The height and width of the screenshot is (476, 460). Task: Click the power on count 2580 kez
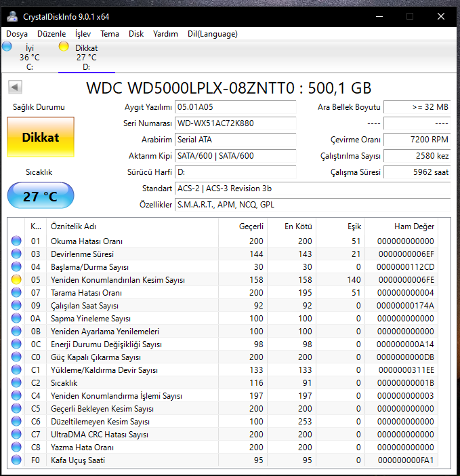417,156
